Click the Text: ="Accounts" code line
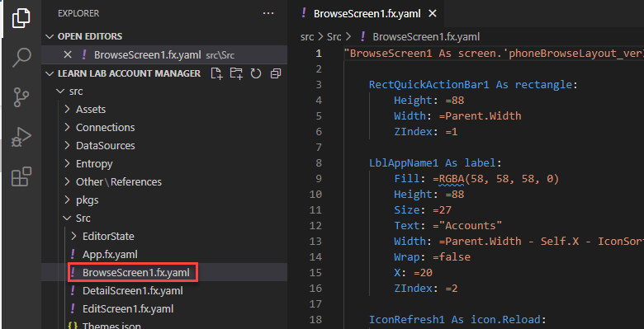644x329 pixels. (x=448, y=226)
